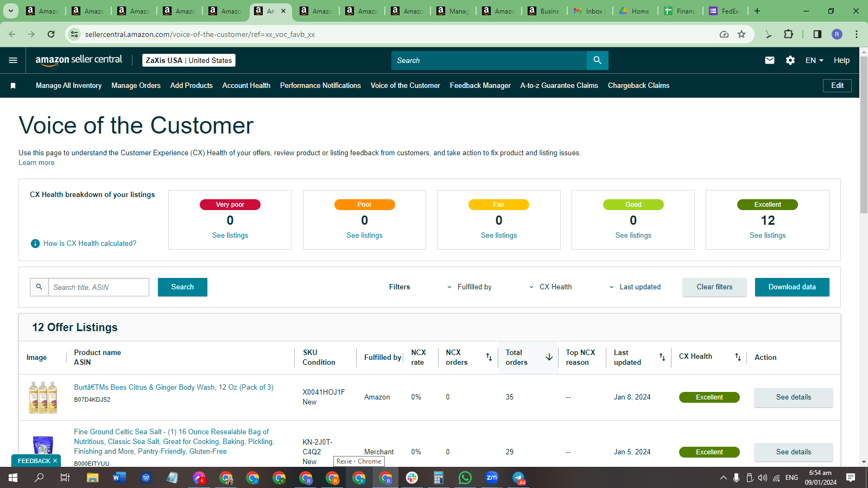This screenshot has height=488, width=868.
Task: Bookmark this page with the star icon
Action: [742, 34]
